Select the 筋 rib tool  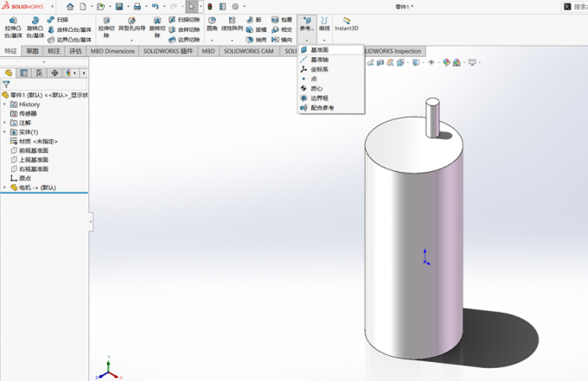[254, 20]
